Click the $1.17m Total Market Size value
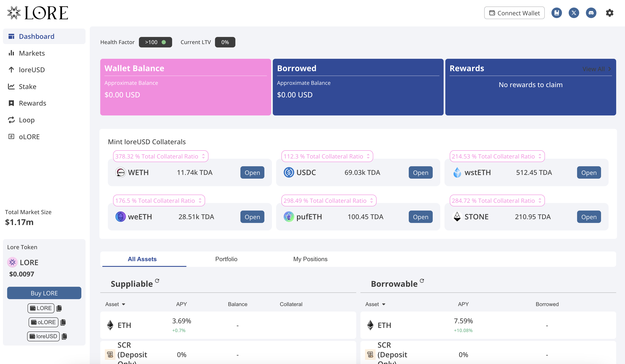 (19, 222)
